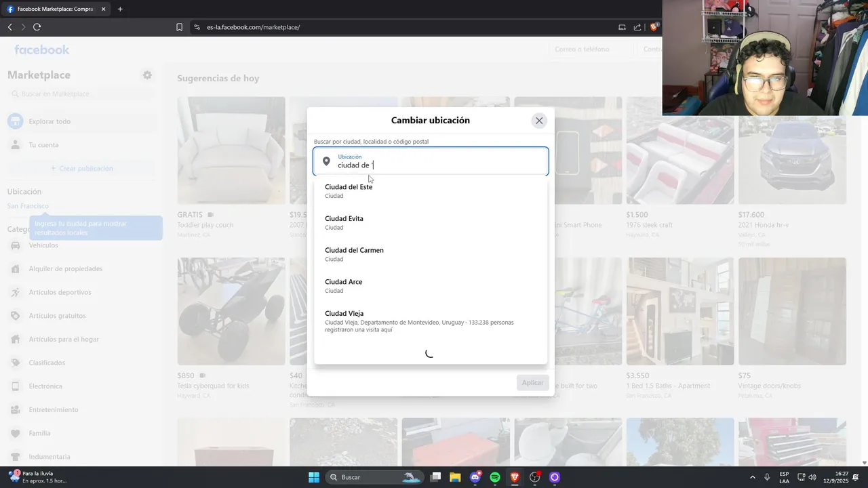Viewport: 868px width, 488px height.
Task: Show hidden system tray icons
Action: coord(752,477)
